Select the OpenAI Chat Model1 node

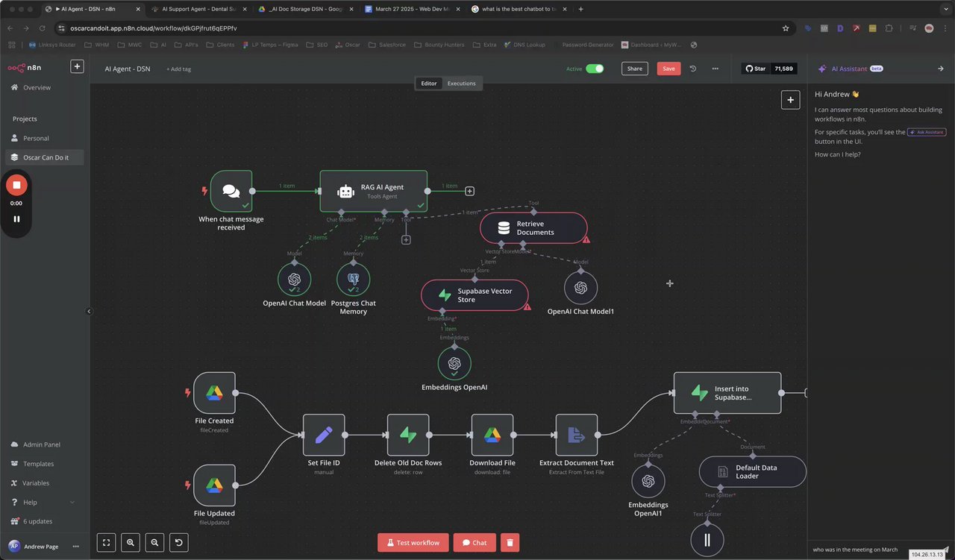coord(580,288)
